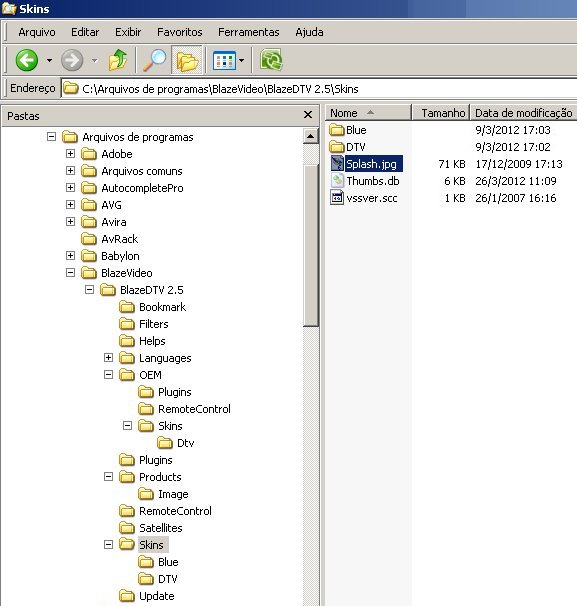Toggle the Folders pane toolbar button
The image size is (577, 606).
(x=187, y=60)
